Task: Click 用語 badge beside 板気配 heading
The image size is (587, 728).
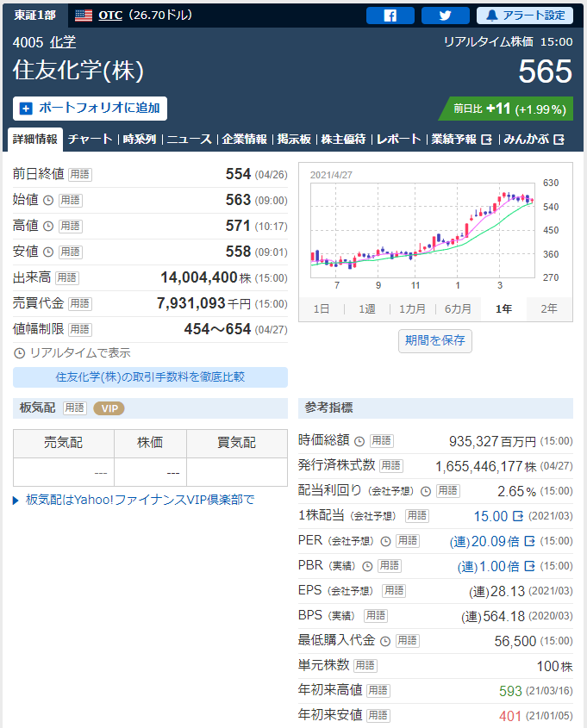Action: [74, 408]
